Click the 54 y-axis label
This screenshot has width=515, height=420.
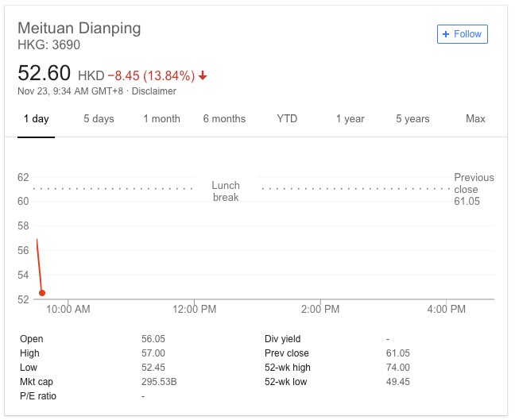(x=23, y=275)
